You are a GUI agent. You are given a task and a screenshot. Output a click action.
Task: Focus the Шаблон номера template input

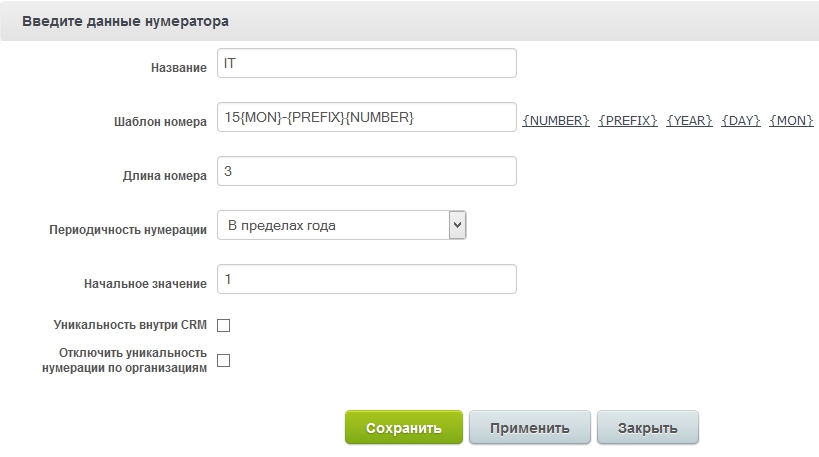click(x=366, y=118)
